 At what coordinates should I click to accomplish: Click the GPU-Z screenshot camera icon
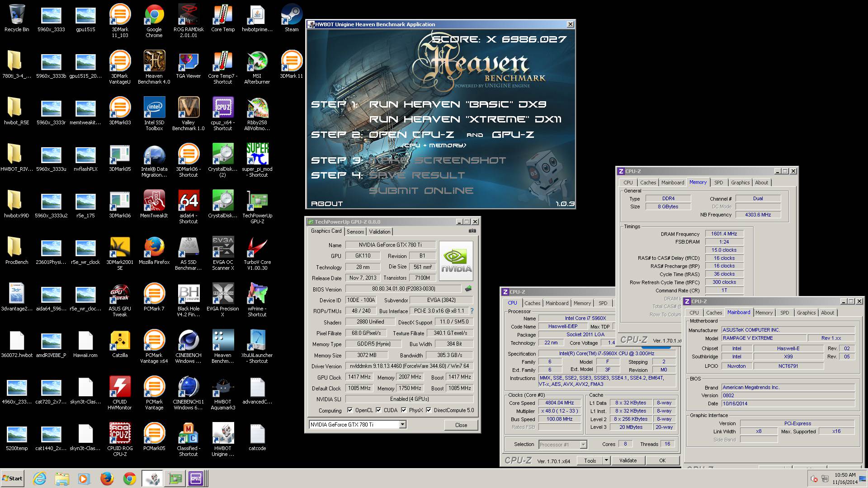[x=472, y=231]
